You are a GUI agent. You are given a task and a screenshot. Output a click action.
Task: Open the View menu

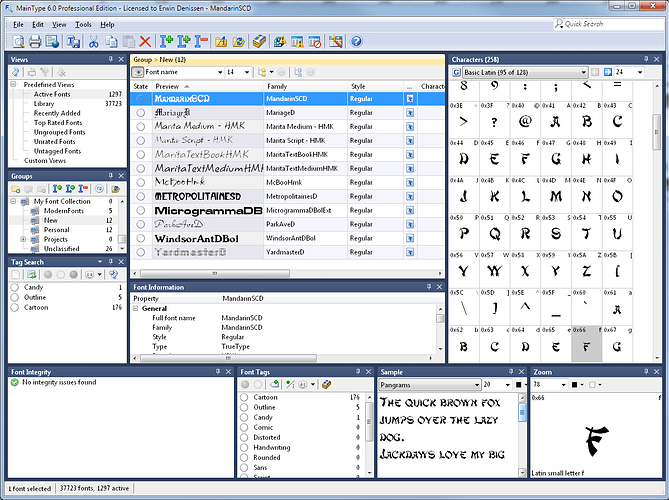click(59, 25)
